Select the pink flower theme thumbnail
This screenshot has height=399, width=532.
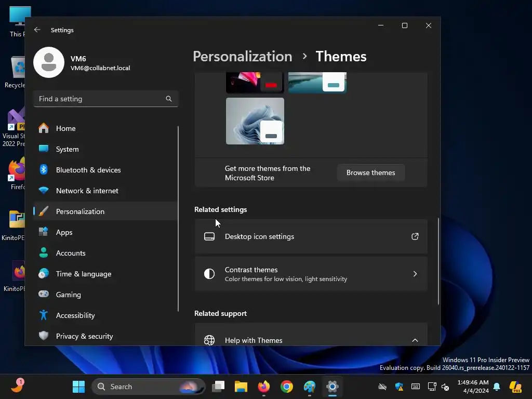(255, 83)
